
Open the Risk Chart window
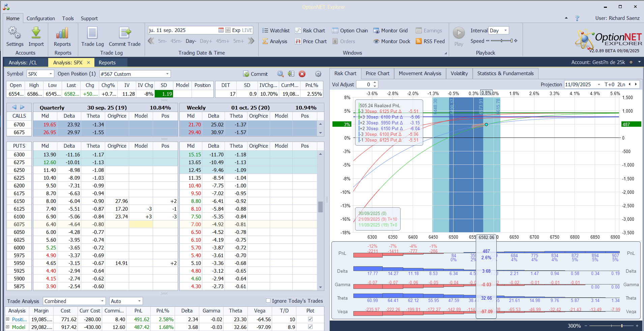310,31
